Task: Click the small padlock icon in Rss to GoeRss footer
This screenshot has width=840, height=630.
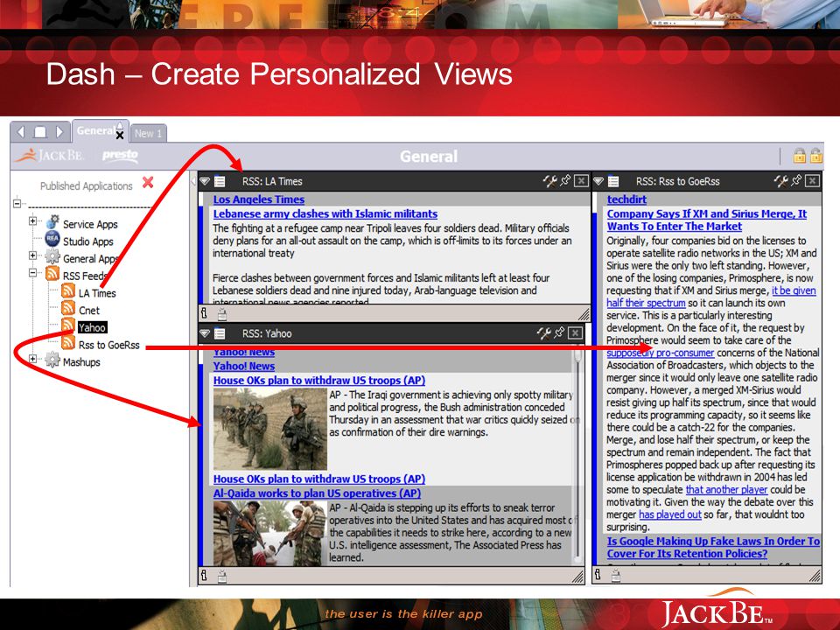Action: 616,576
